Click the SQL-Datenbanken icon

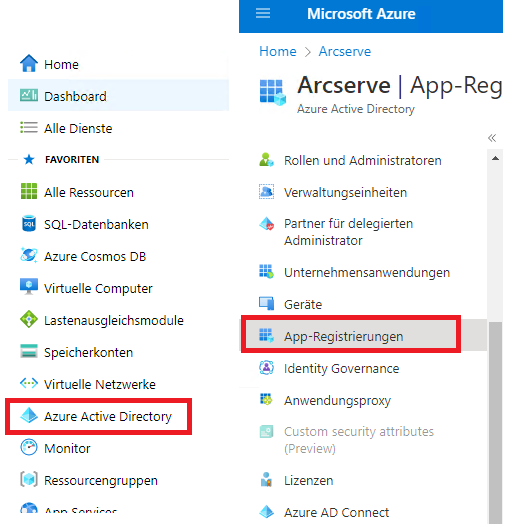[x=29, y=223]
